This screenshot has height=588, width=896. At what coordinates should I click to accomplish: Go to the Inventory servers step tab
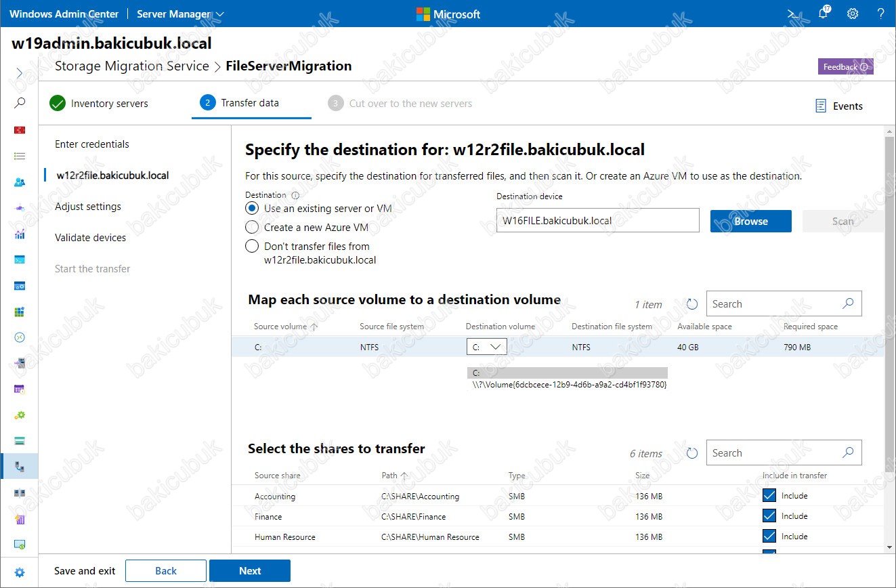point(99,104)
